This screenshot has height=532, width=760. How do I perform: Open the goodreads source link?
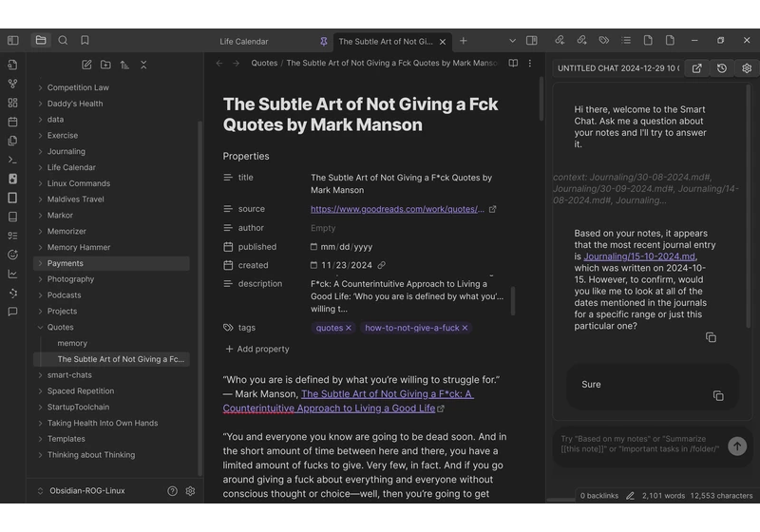[397, 209]
